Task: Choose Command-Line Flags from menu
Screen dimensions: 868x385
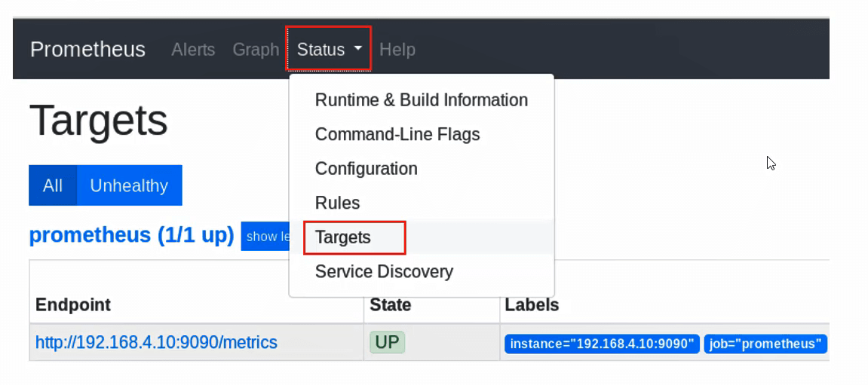Action: (422, 134)
